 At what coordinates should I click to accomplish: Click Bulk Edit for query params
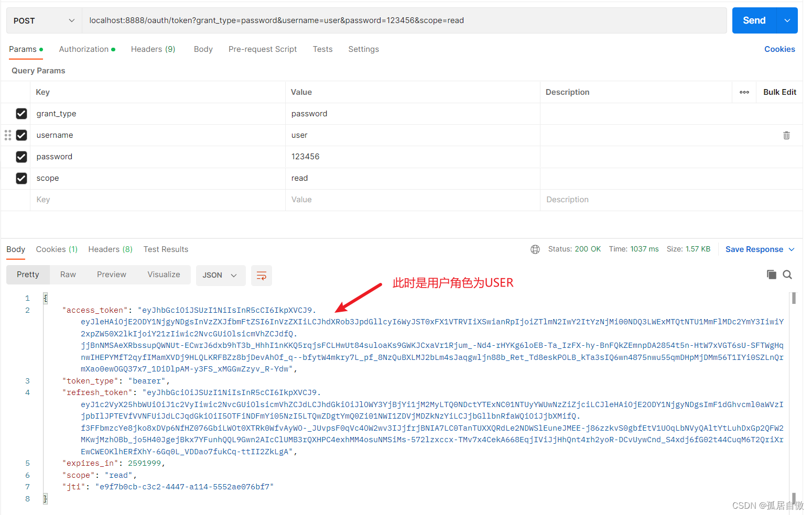click(x=779, y=92)
